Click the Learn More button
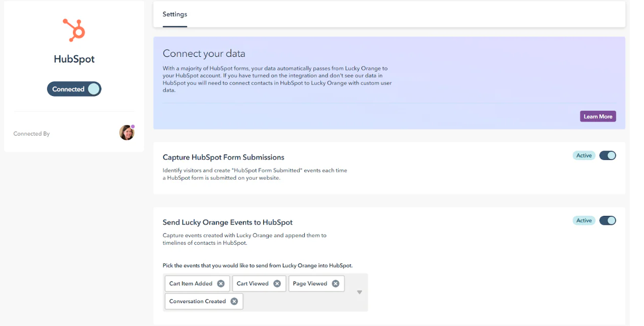The image size is (644, 326). pyautogui.click(x=598, y=116)
